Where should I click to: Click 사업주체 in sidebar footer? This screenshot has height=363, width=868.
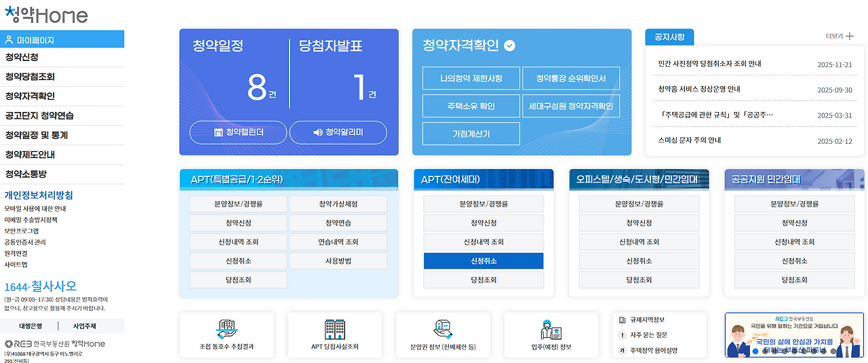[x=85, y=326]
